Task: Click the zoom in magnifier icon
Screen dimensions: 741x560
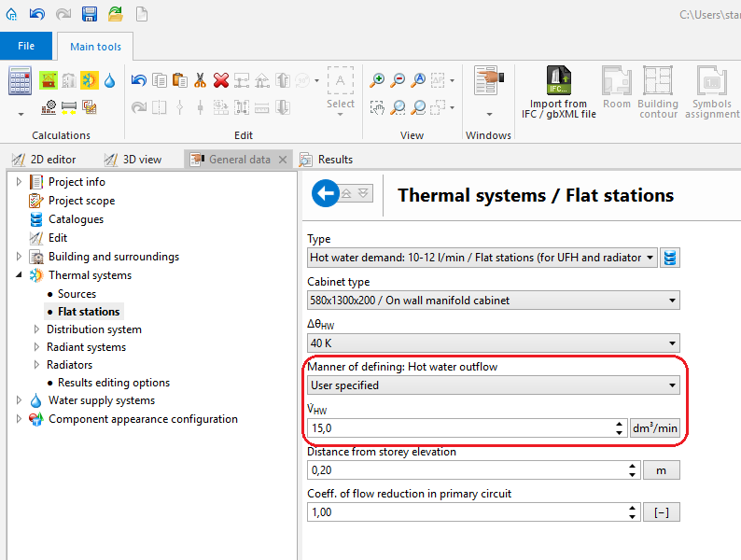Action: [377, 80]
